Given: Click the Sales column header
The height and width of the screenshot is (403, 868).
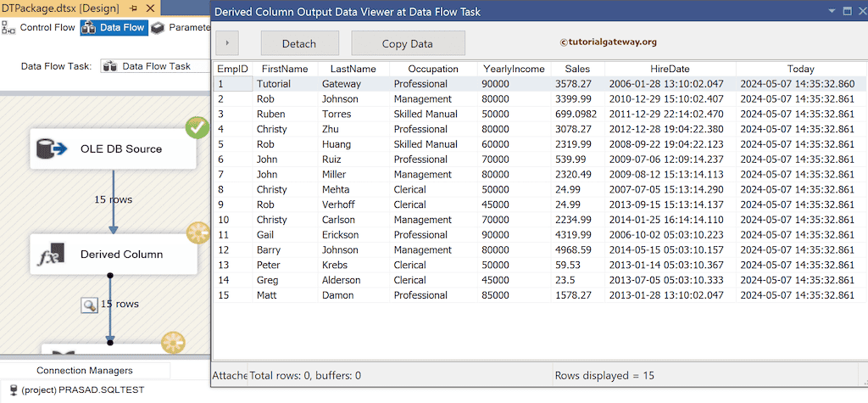Looking at the screenshot, I should tap(577, 69).
